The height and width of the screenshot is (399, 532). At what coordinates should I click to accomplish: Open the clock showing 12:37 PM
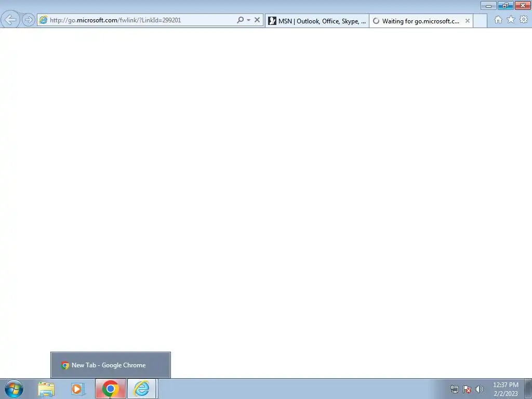(506, 389)
